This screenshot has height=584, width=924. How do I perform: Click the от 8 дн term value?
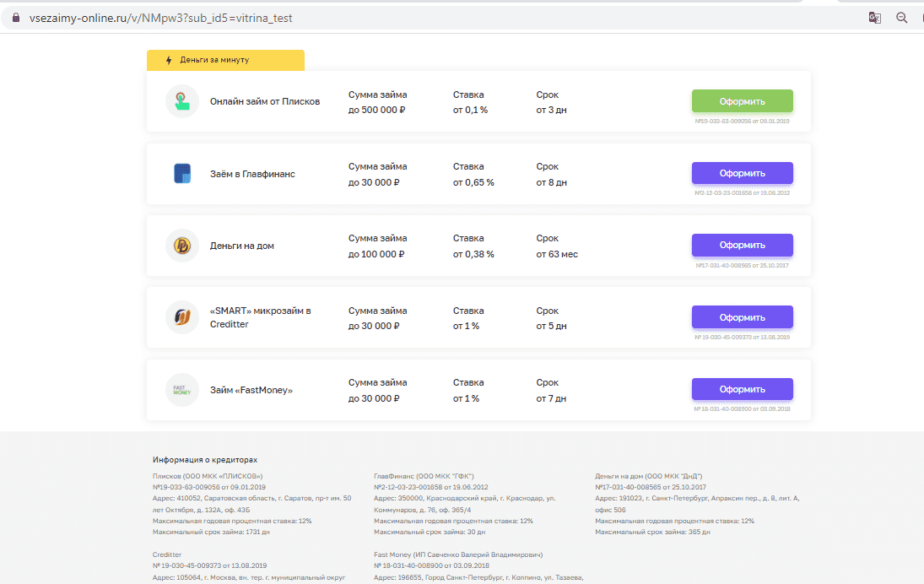[x=551, y=182]
